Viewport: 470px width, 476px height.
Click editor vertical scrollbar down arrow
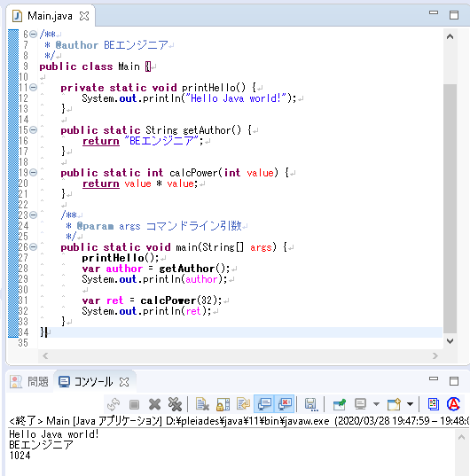point(450,341)
